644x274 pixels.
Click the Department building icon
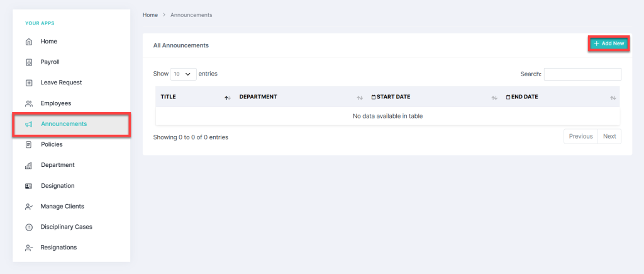click(29, 166)
